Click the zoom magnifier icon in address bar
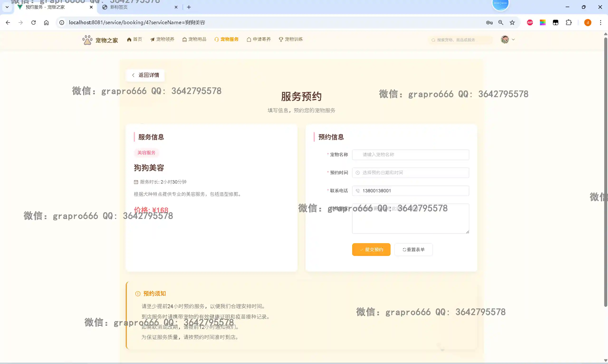The height and width of the screenshot is (364, 608). [501, 23]
